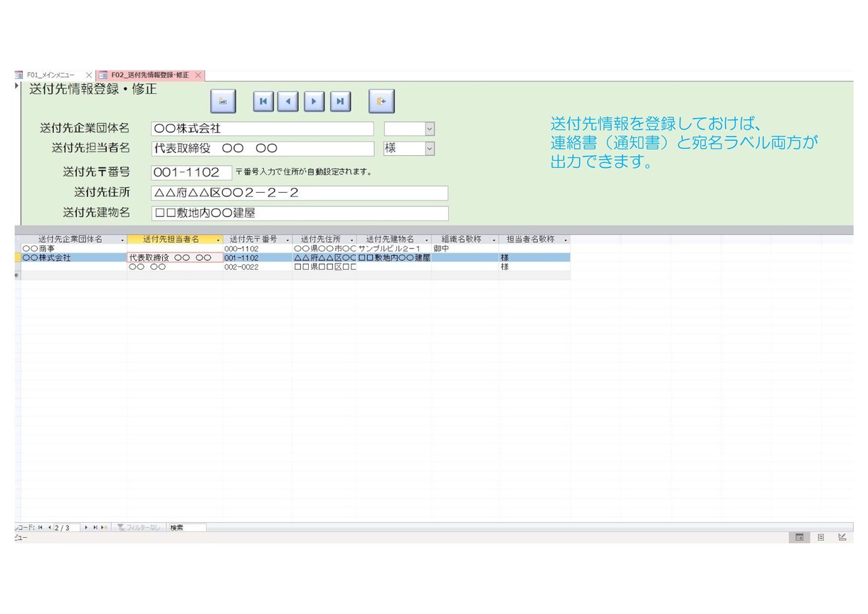Click the フィルターなし filter indicator
Viewport: 868px width, 614px height.
[139, 527]
